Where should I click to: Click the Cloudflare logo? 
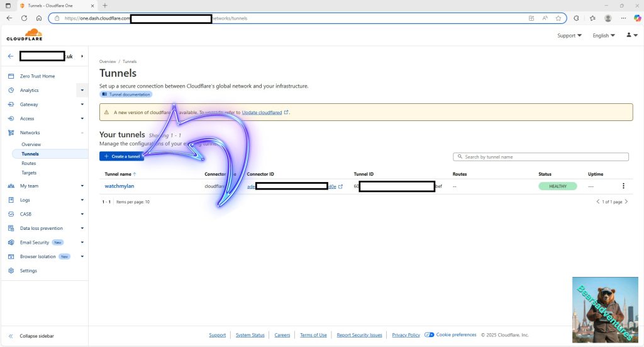(x=25, y=35)
